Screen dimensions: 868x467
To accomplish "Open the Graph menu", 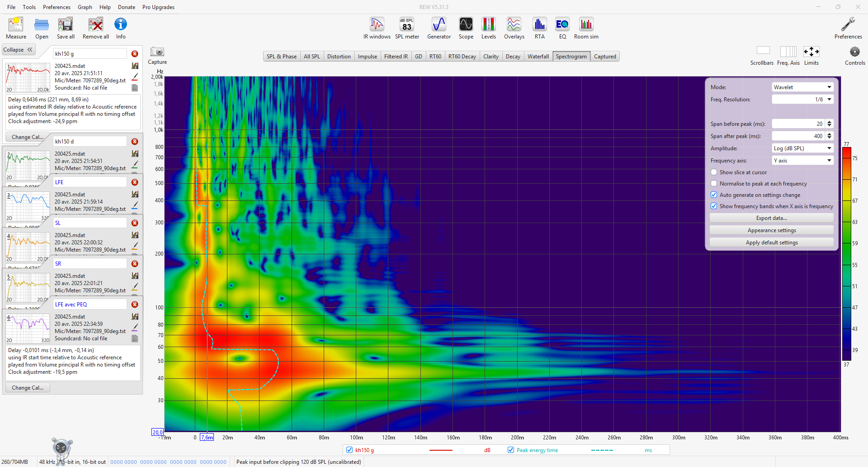I will click(85, 7).
